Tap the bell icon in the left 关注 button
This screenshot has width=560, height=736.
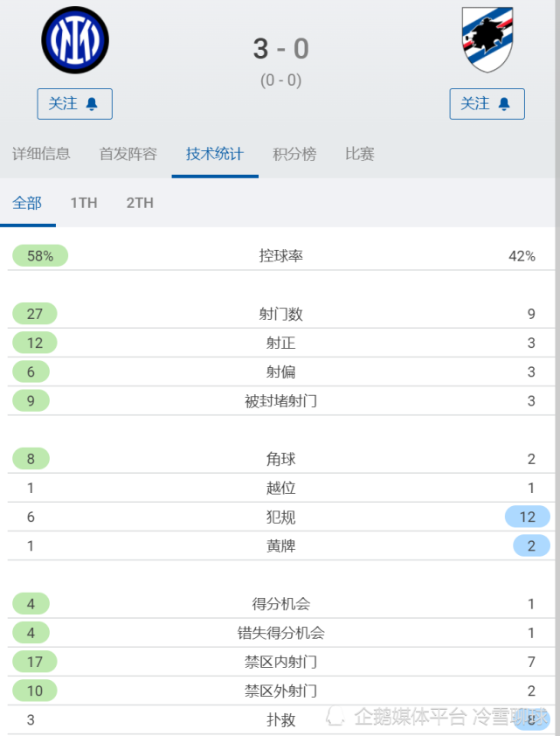pos(92,103)
